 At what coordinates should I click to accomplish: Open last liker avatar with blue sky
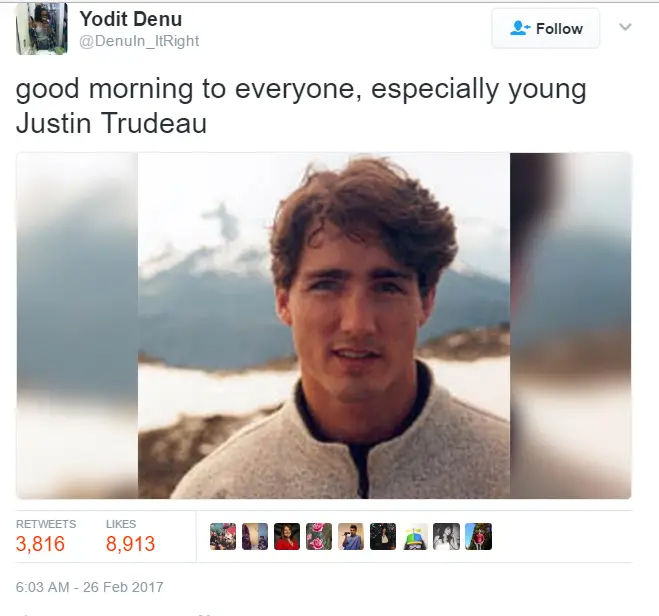(479, 536)
